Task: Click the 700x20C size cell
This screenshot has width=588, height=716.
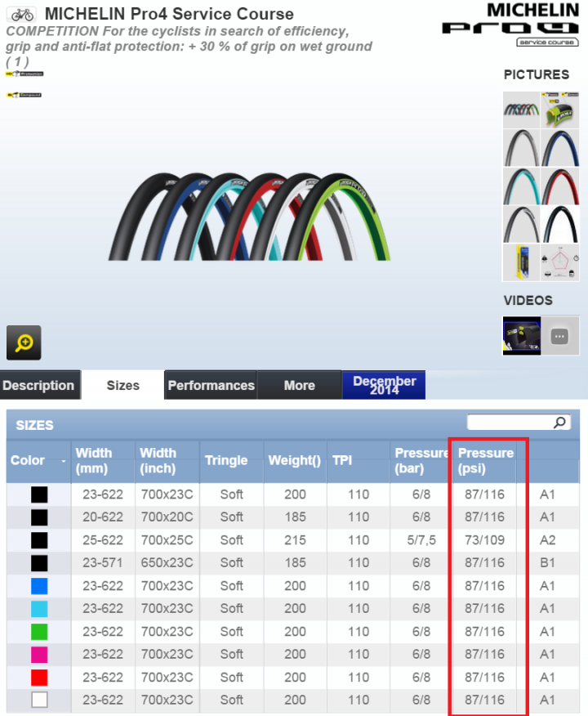Action: 167,517
